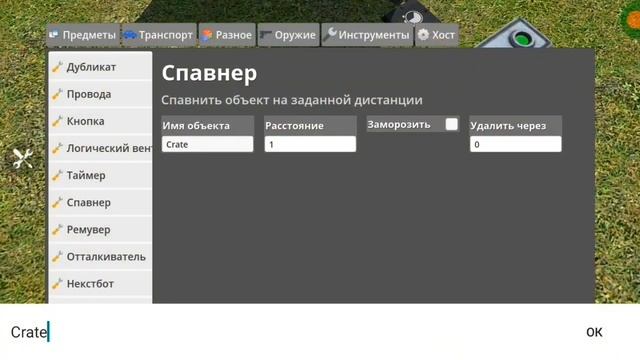Viewport: 640px width, 360px height.
Task: Select the Провода tool
Action: pyautogui.click(x=100, y=94)
